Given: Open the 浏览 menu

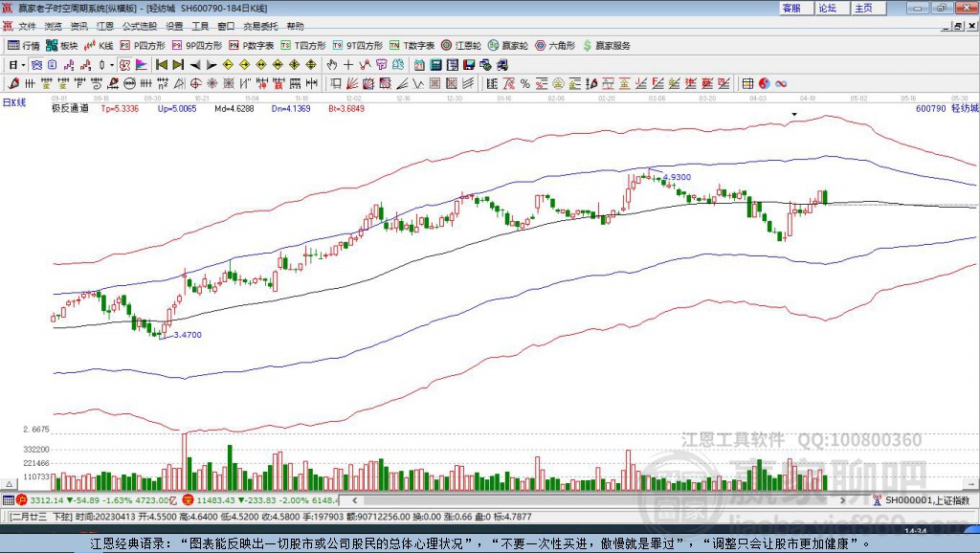Looking at the screenshot, I should (54, 26).
